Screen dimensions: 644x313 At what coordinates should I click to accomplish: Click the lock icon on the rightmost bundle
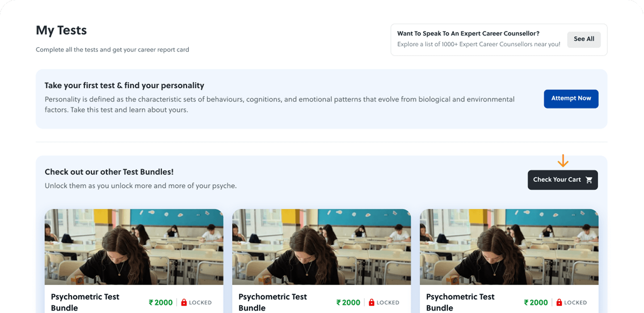click(559, 302)
